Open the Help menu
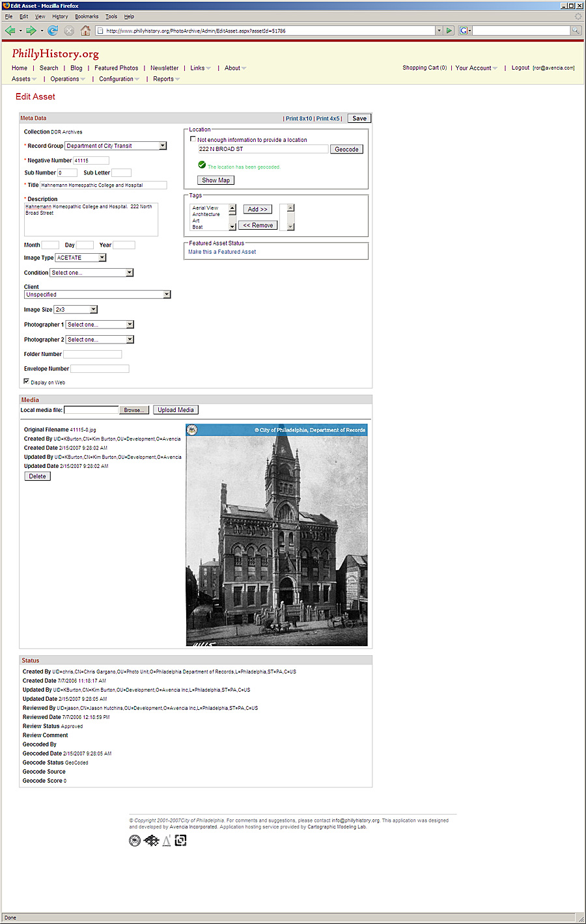 pos(129,16)
